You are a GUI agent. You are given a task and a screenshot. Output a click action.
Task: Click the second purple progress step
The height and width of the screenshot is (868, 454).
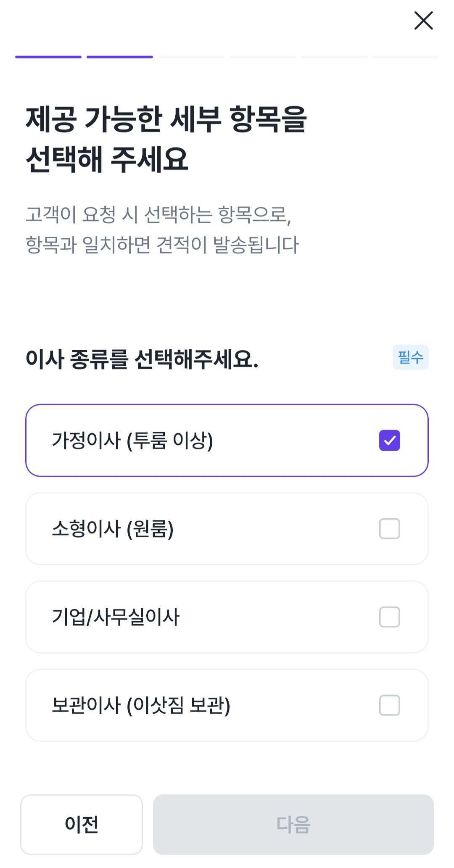[120, 57]
